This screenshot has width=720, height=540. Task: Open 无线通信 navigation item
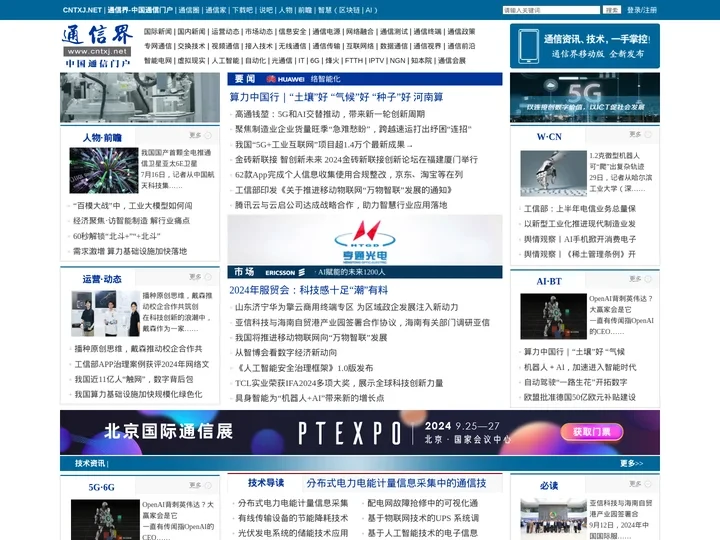[292, 46]
